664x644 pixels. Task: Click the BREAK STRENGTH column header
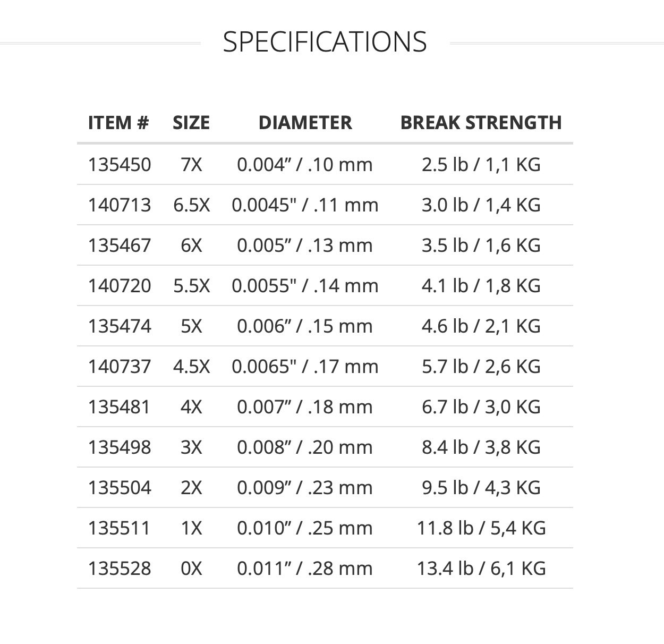pyautogui.click(x=481, y=122)
